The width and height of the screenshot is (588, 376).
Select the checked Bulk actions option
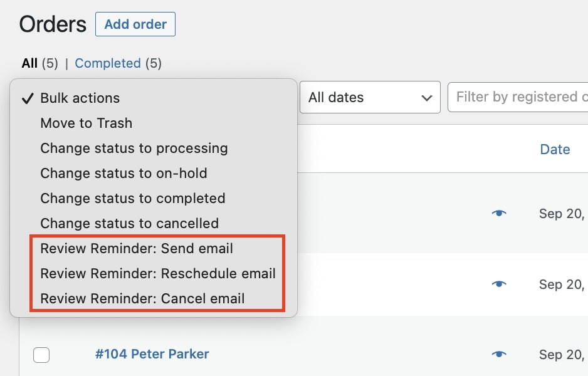(x=80, y=98)
